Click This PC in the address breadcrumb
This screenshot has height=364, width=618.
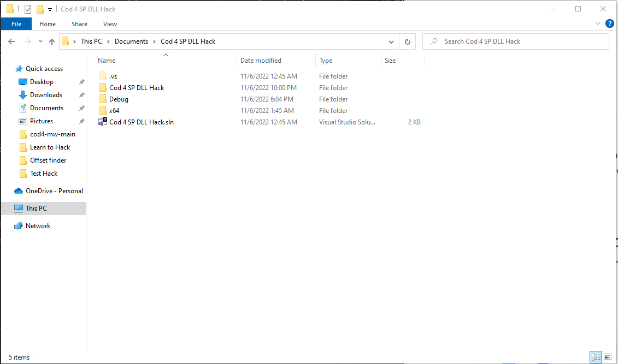coord(91,41)
